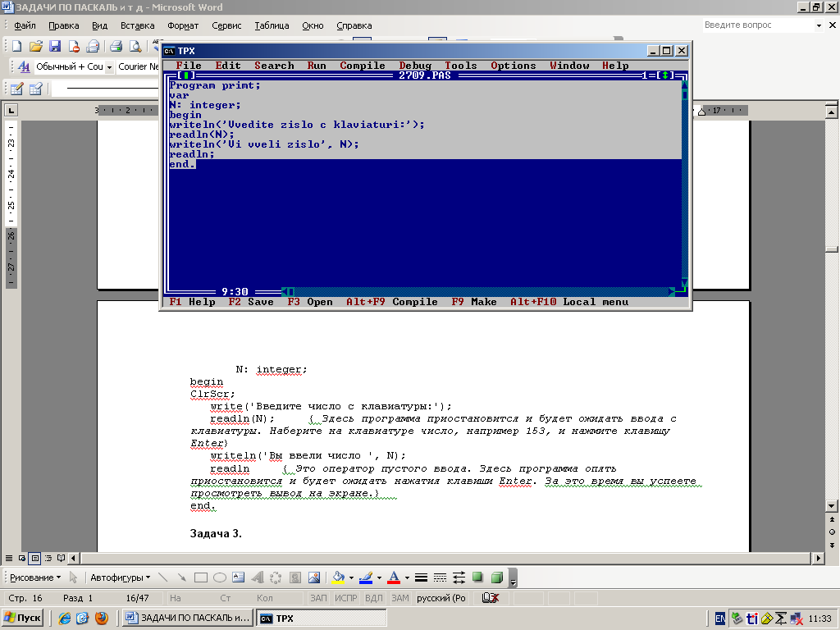Toggle ЗАМ overtype mode indicator

coord(399,598)
